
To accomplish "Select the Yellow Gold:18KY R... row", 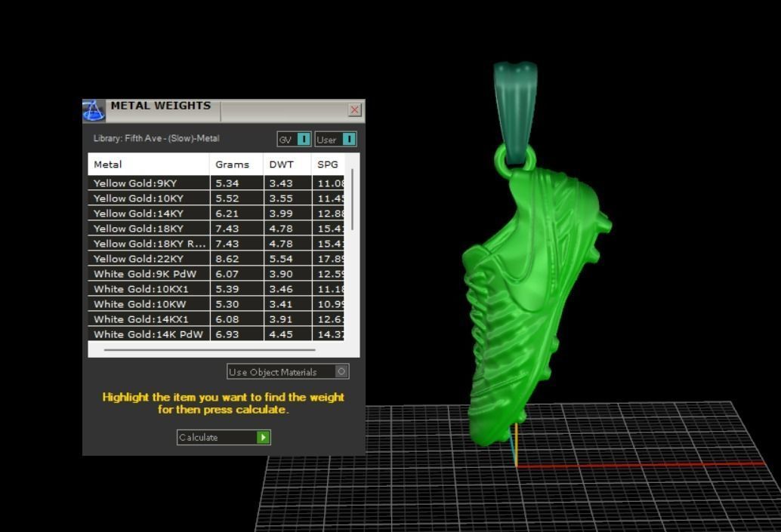I will [x=216, y=243].
